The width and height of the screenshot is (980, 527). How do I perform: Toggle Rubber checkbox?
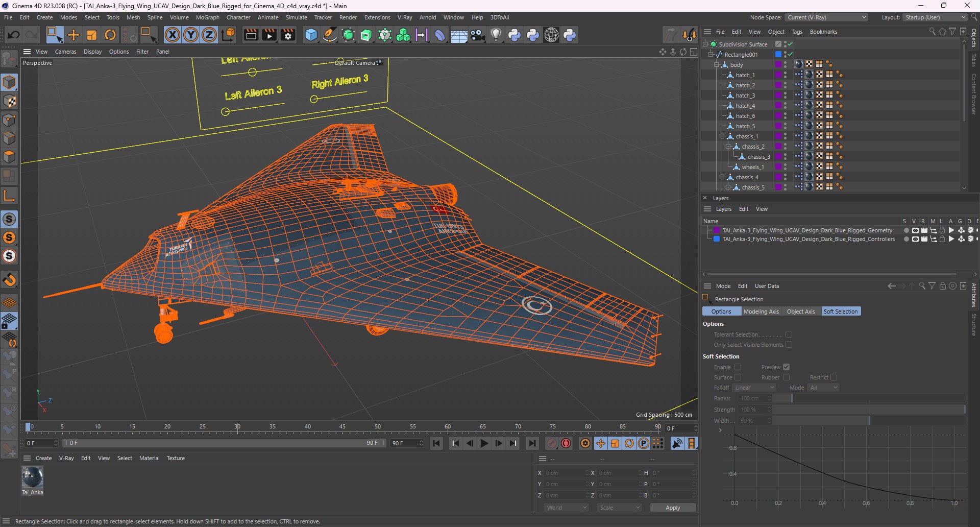click(787, 377)
